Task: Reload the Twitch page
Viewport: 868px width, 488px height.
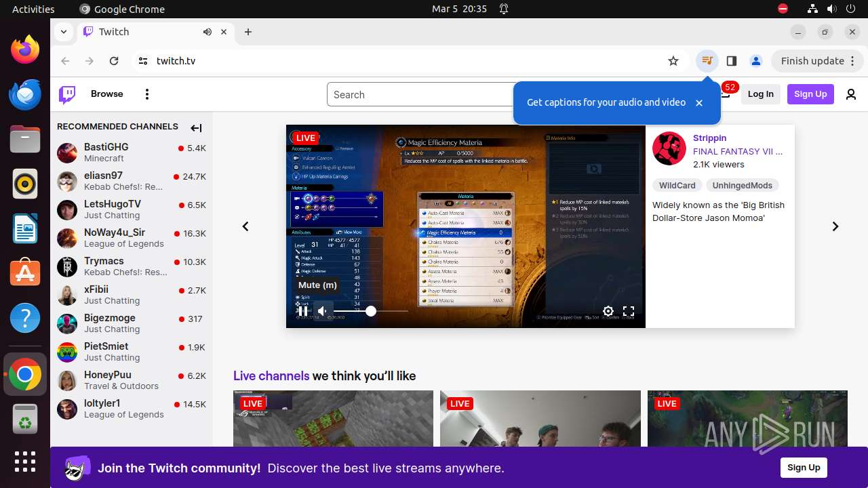Action: pyautogui.click(x=114, y=61)
